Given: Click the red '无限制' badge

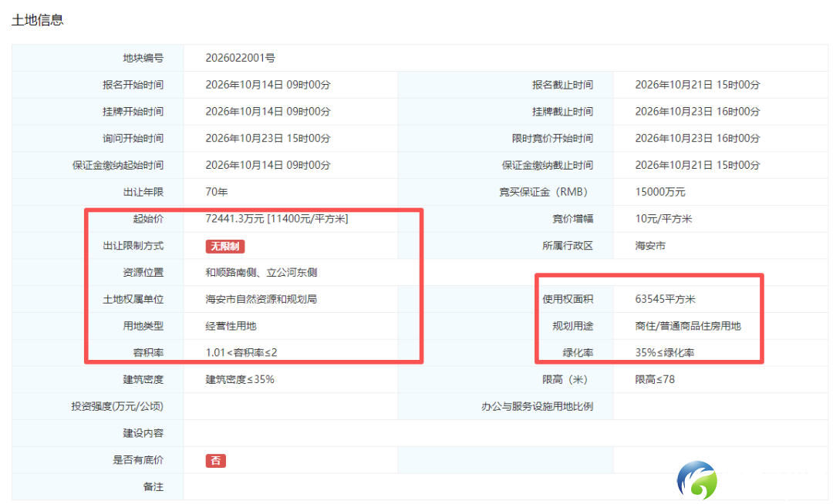Looking at the screenshot, I should (225, 246).
